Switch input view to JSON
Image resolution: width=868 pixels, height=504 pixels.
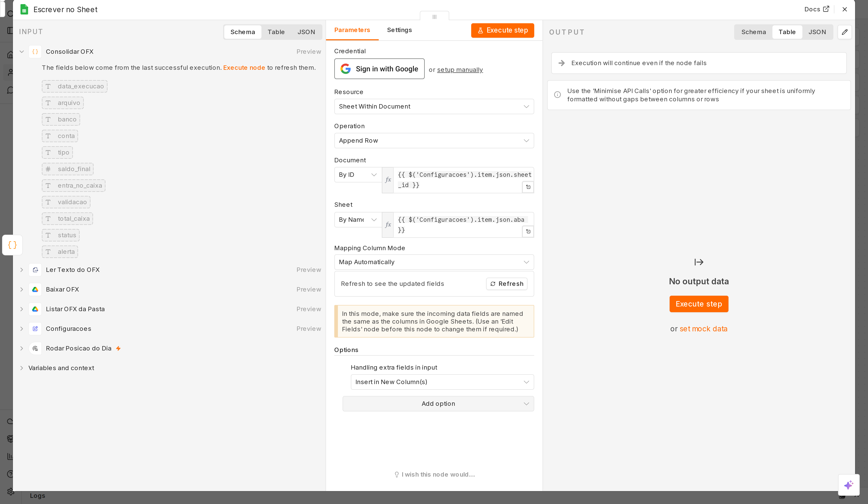tap(306, 32)
